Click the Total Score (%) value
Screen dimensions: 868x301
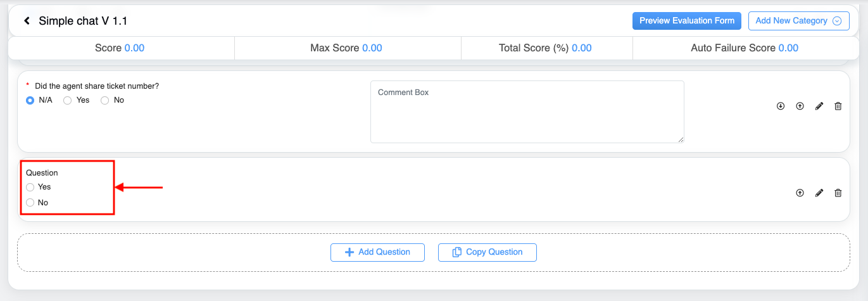pyautogui.click(x=582, y=48)
